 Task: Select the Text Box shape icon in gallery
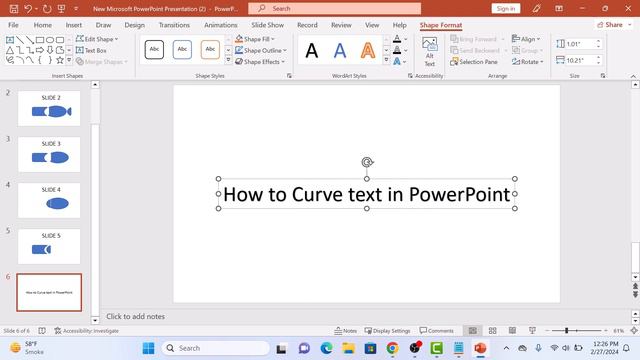click(x=10, y=40)
